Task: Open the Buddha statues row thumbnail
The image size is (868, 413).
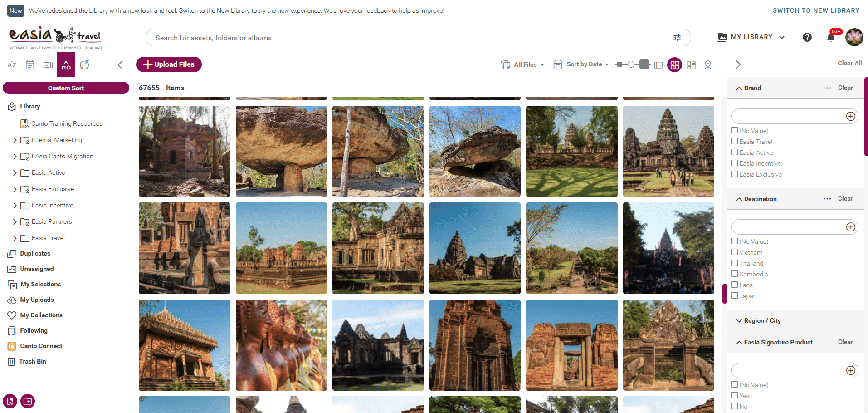Action: click(281, 345)
